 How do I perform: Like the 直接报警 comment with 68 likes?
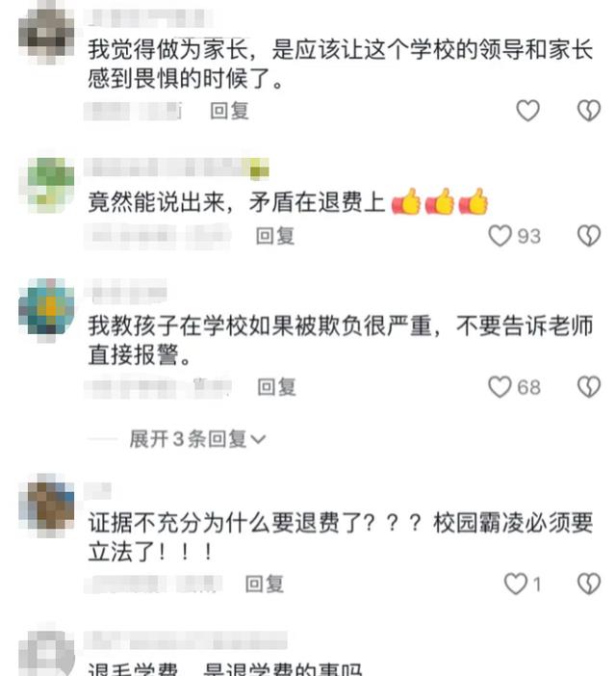pos(514,387)
